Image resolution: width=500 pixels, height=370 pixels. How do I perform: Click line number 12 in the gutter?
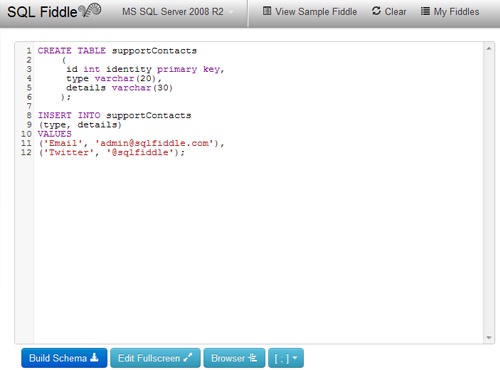(26, 152)
